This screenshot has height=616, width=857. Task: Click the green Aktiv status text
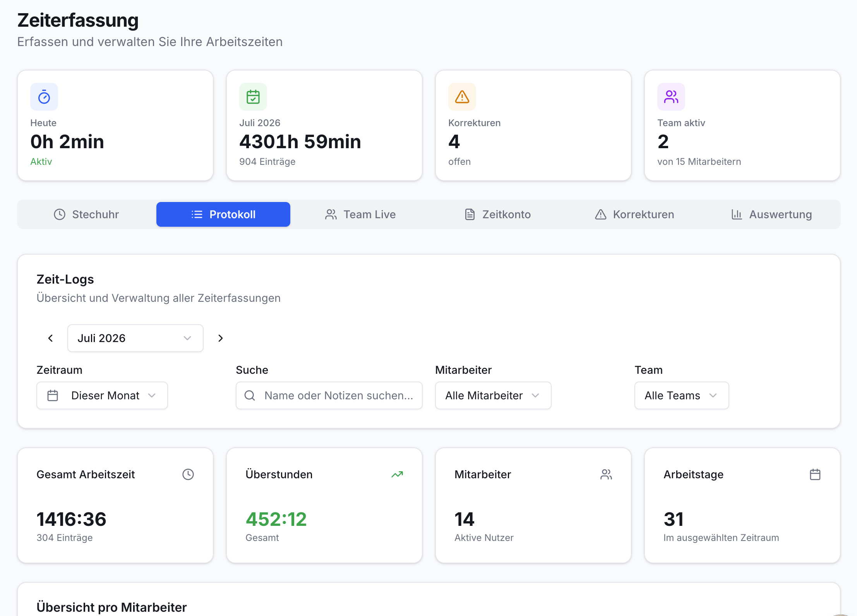tap(41, 162)
